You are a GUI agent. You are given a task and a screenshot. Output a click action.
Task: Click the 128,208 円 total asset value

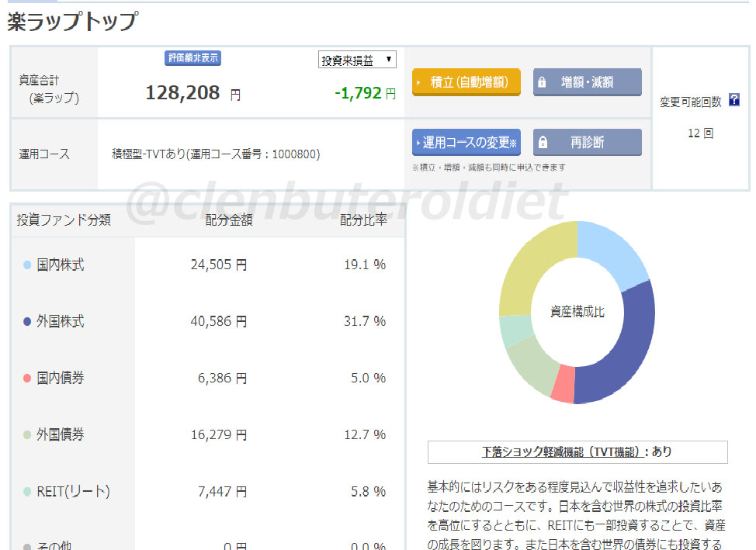pyautogui.click(x=192, y=92)
